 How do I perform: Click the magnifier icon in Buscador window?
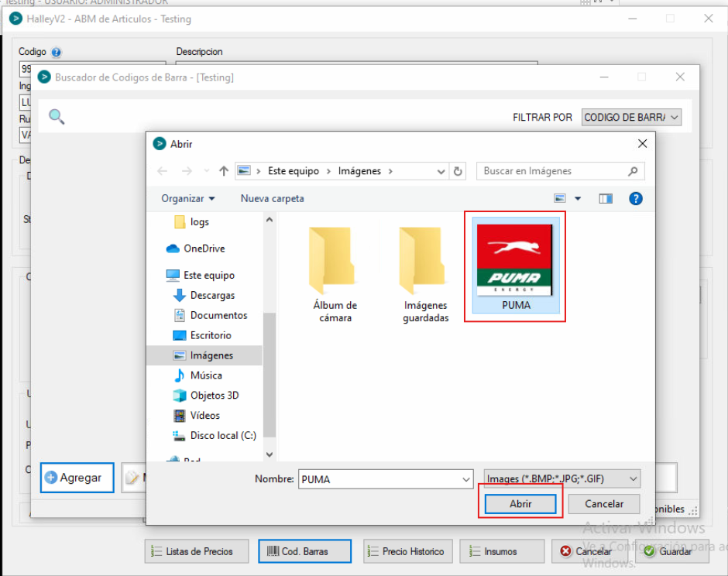coord(57,116)
